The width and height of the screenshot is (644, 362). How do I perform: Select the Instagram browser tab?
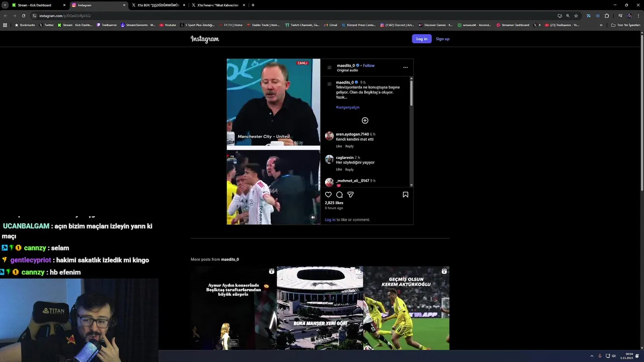click(99, 5)
